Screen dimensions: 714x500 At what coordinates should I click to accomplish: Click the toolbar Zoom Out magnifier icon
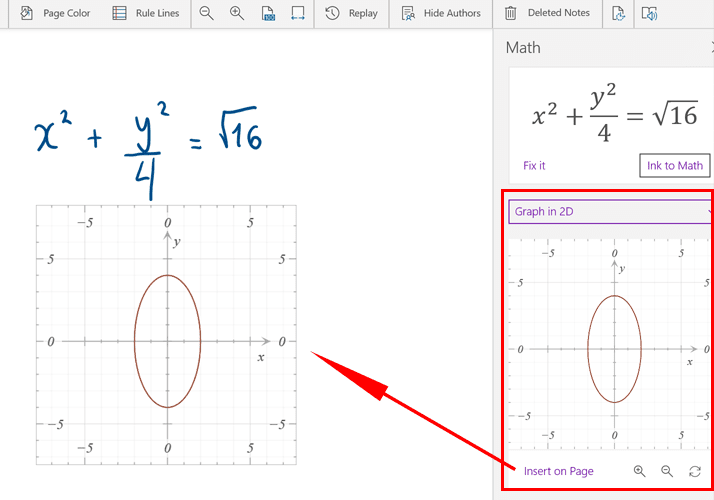pyautogui.click(x=206, y=13)
